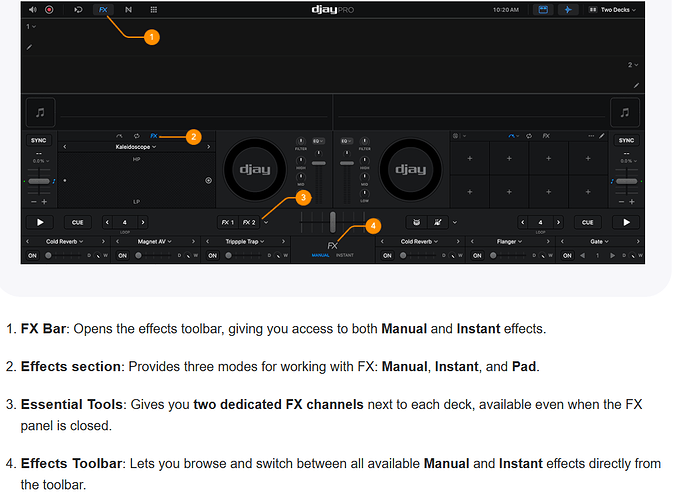Select the left deck loop tab icon
680x500 pixels.
pos(137,136)
